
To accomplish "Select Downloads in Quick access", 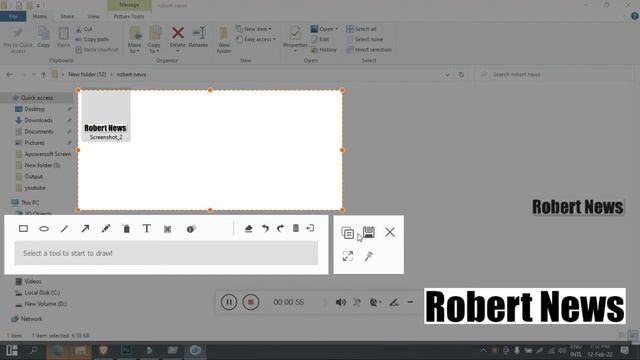I will click(38, 120).
